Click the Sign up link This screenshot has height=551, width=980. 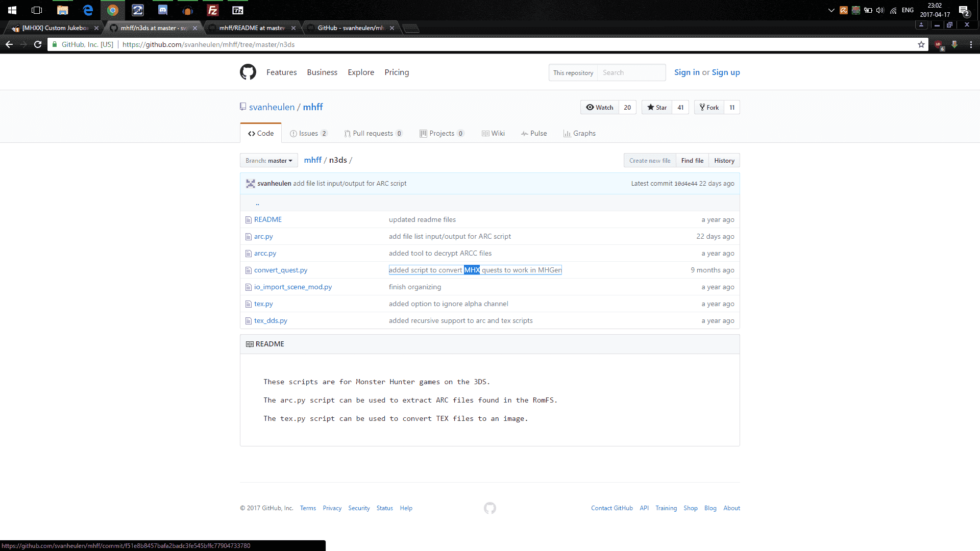tap(726, 72)
